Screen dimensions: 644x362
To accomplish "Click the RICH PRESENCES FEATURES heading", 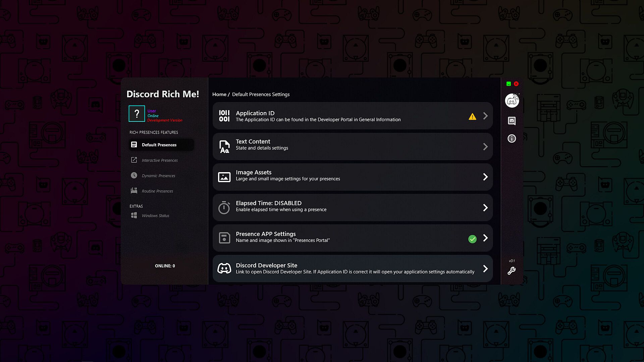I will click(x=154, y=133).
